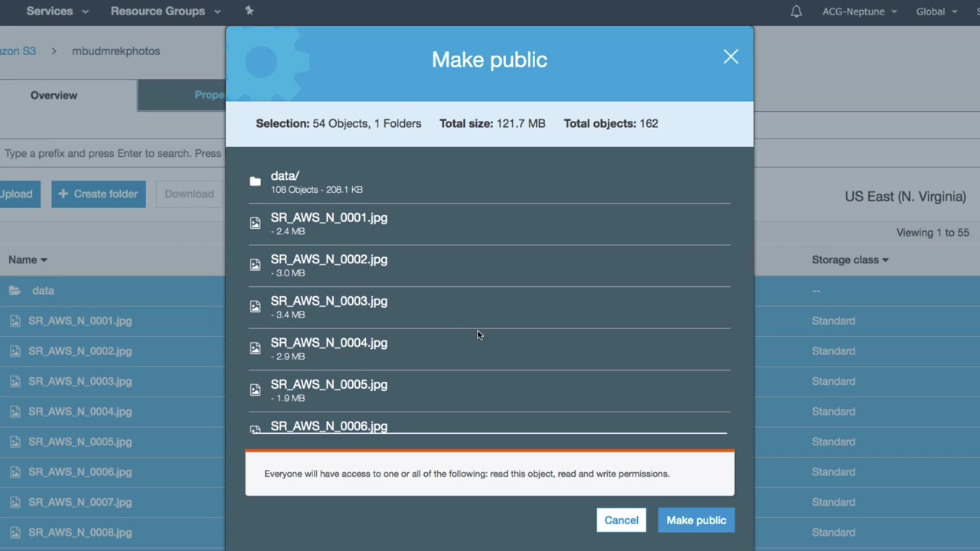Select SR_AWS_N_0003.jpg text in the dialog list
This screenshot has height=551, width=980.
click(x=329, y=302)
